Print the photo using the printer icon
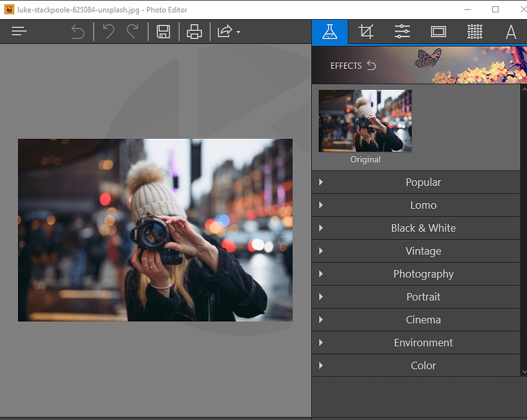 pos(194,32)
